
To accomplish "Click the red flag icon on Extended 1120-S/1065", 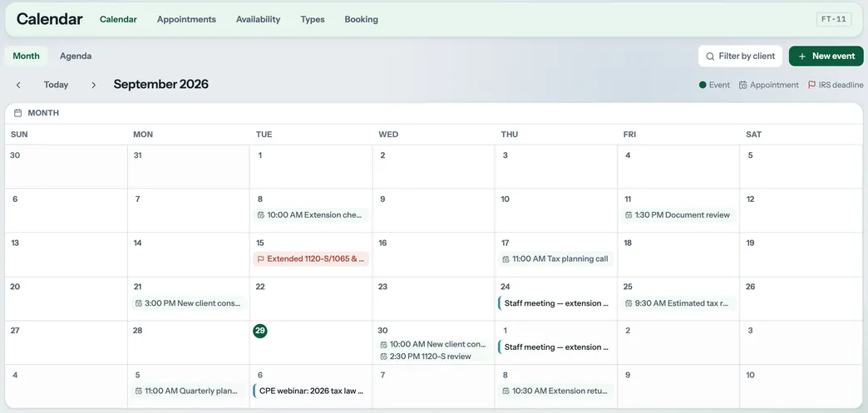I will 261,258.
